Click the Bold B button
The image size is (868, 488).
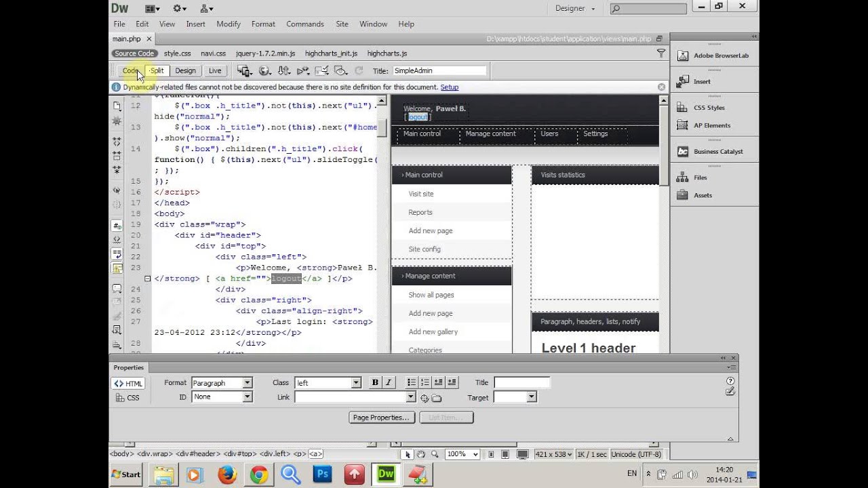point(375,383)
